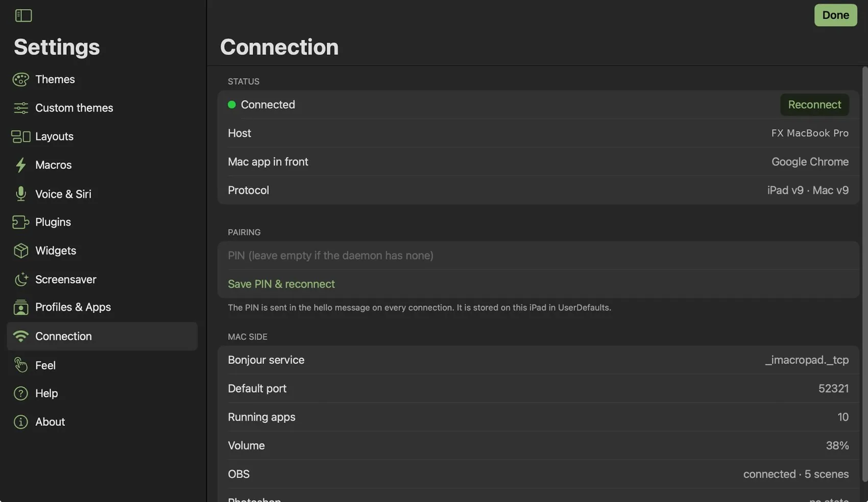This screenshot has width=868, height=502.
Task: Click host value 'FX MacBook Pro'
Action: [810, 133]
